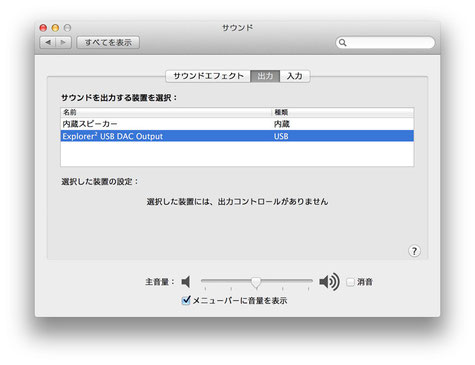475x365 pixels.
Task: Click the low volume speaker icon
Action: pos(186,282)
